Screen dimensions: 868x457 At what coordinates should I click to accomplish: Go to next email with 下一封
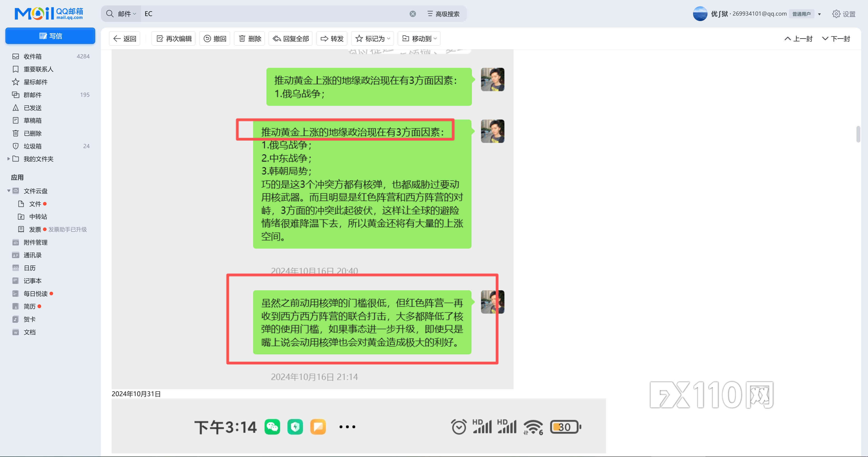[836, 38]
